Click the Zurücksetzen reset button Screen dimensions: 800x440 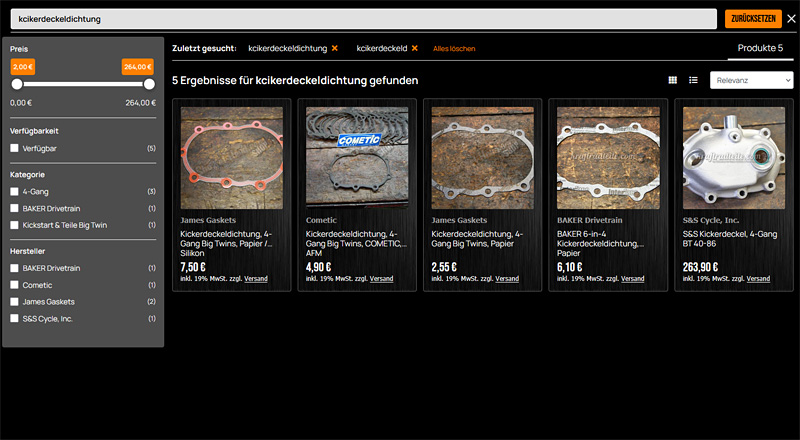[x=753, y=18]
